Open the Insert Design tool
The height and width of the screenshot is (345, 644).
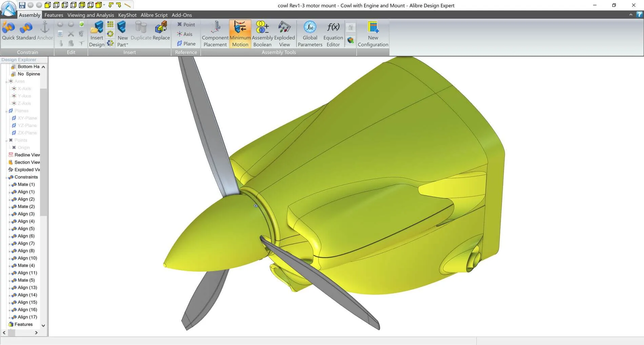click(x=97, y=34)
